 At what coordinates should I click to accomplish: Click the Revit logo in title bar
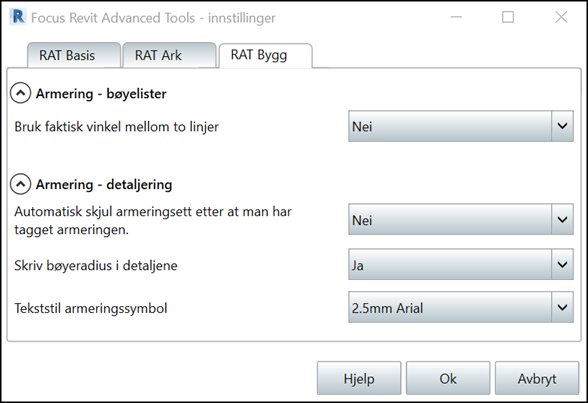18,17
